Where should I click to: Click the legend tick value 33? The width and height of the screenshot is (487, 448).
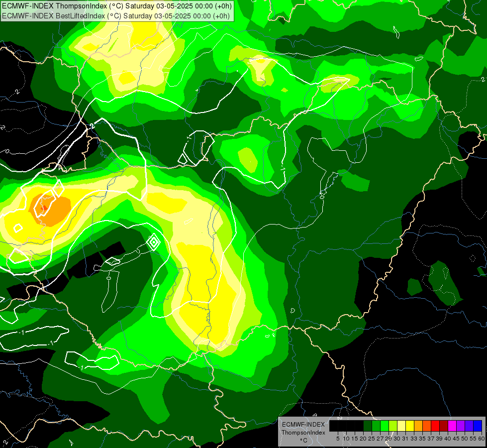point(414,439)
